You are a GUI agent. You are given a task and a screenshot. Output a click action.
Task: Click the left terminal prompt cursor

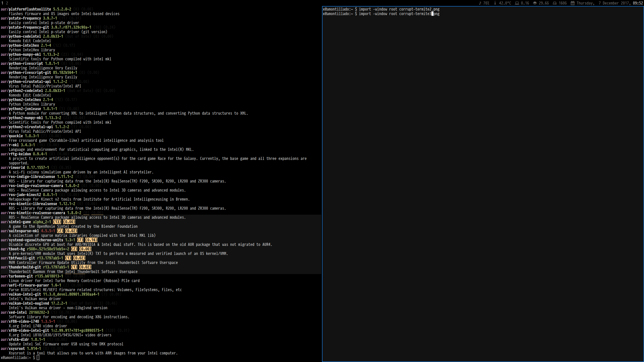pos(38,357)
